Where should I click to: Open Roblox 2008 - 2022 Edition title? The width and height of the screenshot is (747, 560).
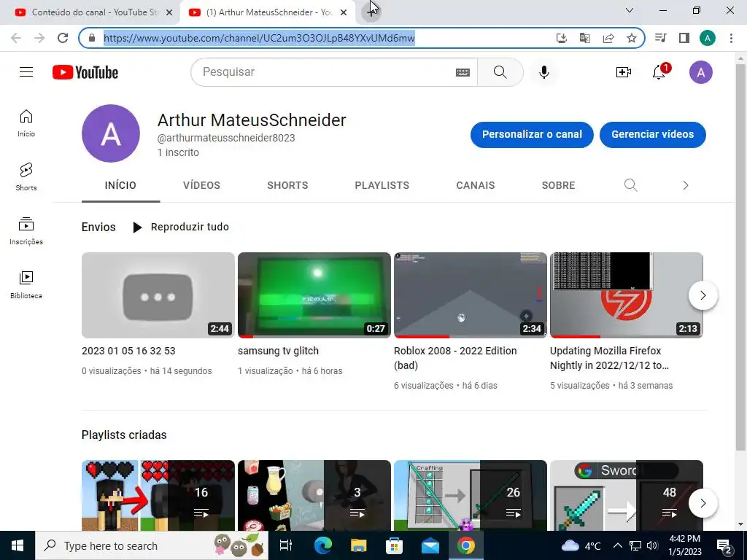tap(455, 358)
